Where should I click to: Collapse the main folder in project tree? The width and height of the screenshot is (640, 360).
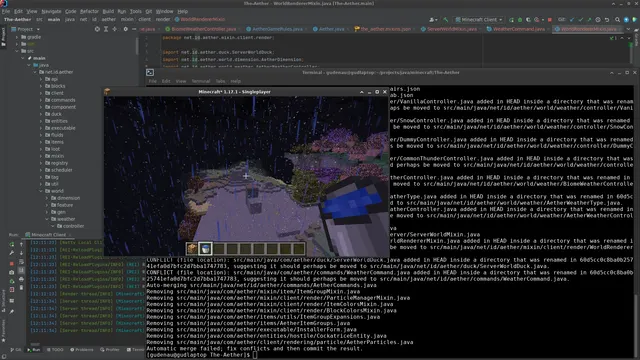(23, 58)
